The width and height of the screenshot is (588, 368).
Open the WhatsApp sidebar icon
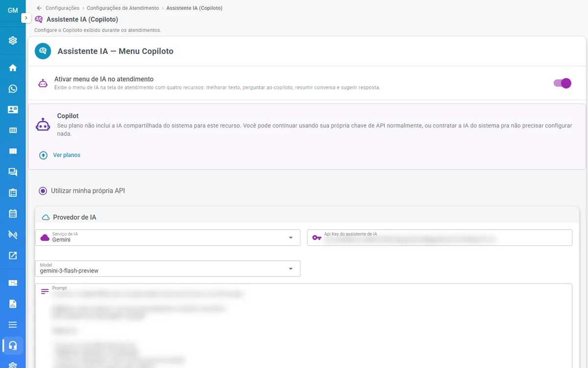[x=13, y=89]
